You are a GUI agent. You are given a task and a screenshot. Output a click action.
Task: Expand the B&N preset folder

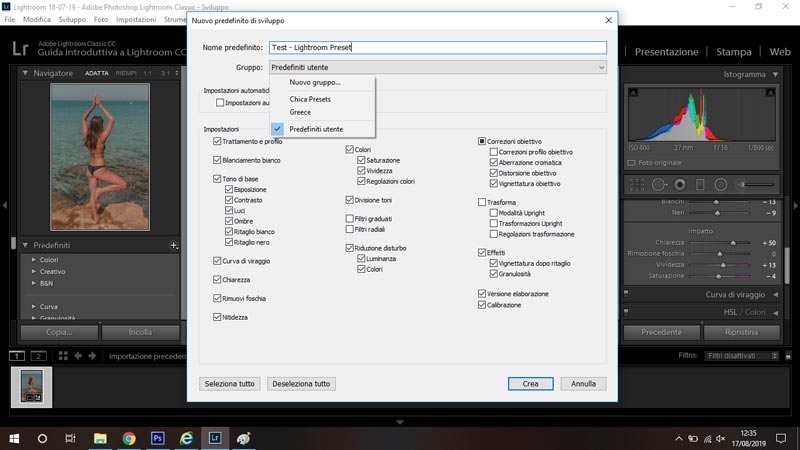[34, 283]
